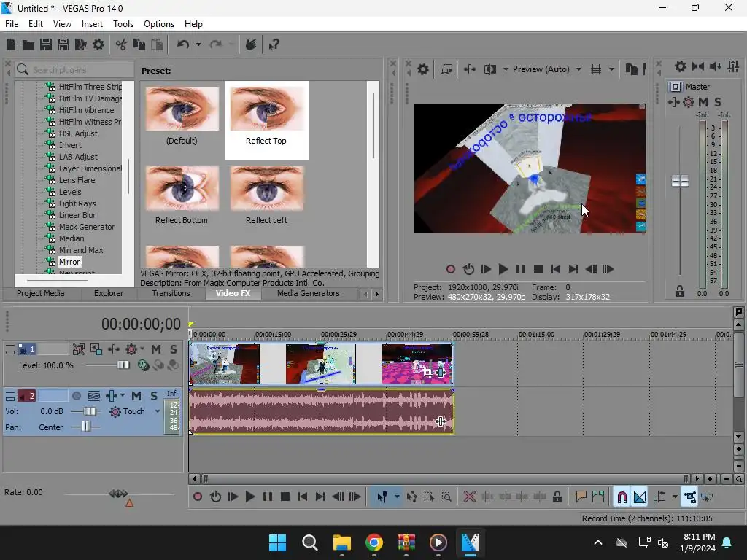Screen dimensions: 747x560
Task: Stop playback in timeline transport bar
Action: coord(285,497)
